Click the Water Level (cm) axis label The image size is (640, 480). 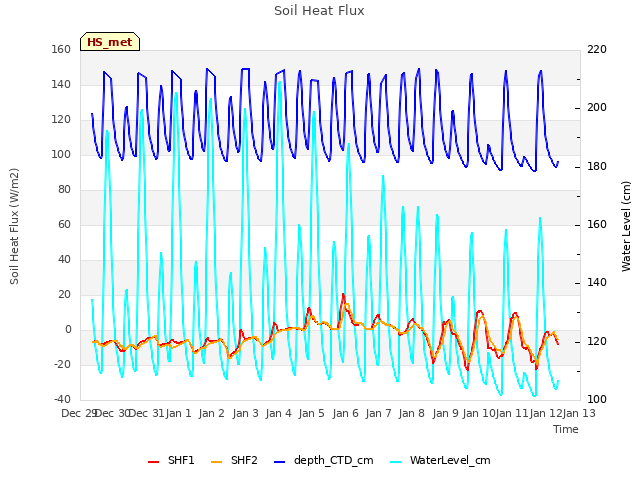pos(626,227)
